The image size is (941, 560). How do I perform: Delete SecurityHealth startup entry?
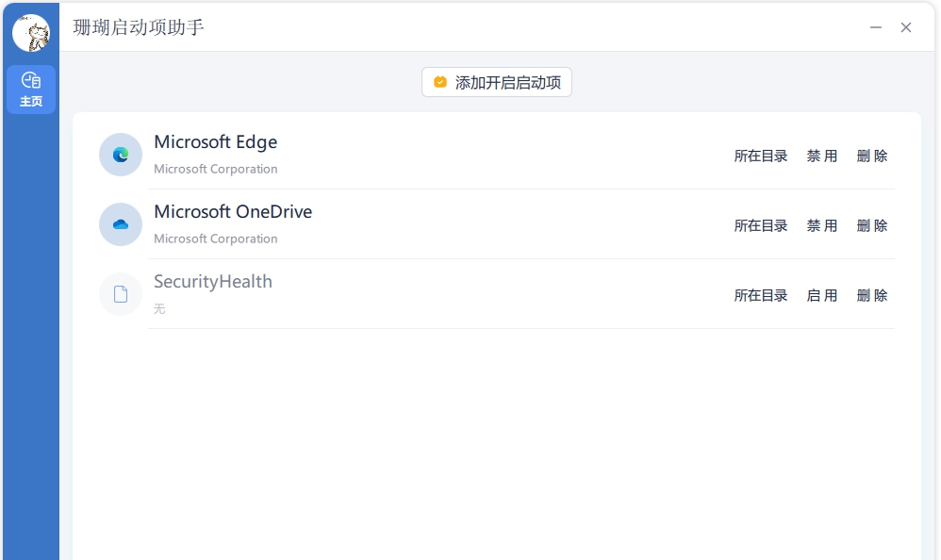click(872, 296)
